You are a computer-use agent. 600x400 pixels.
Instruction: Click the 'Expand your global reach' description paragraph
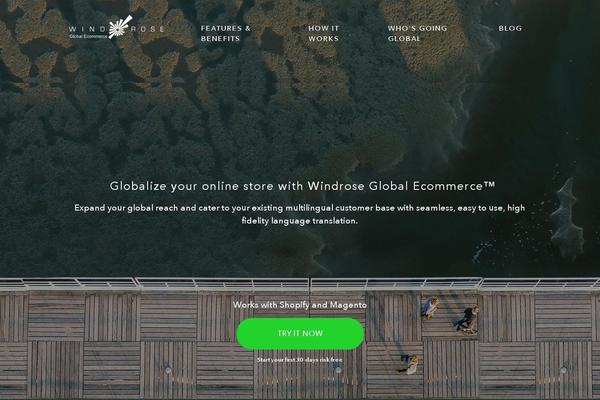300,214
